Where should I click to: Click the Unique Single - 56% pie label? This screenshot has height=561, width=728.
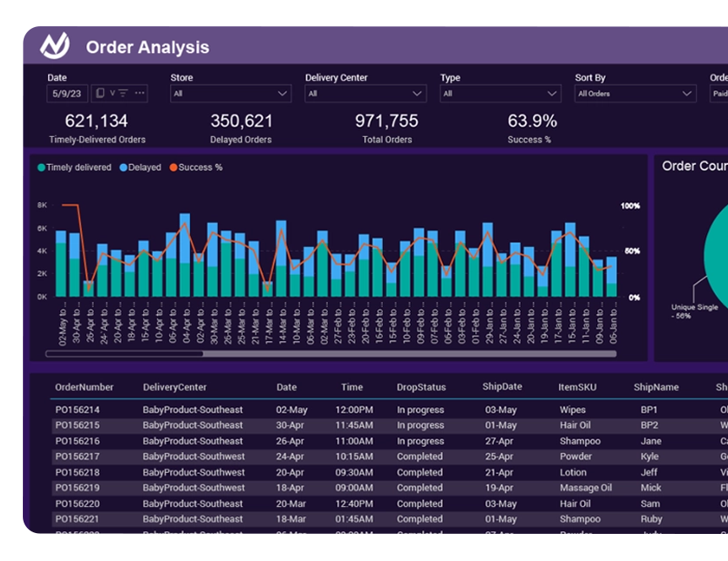694,311
